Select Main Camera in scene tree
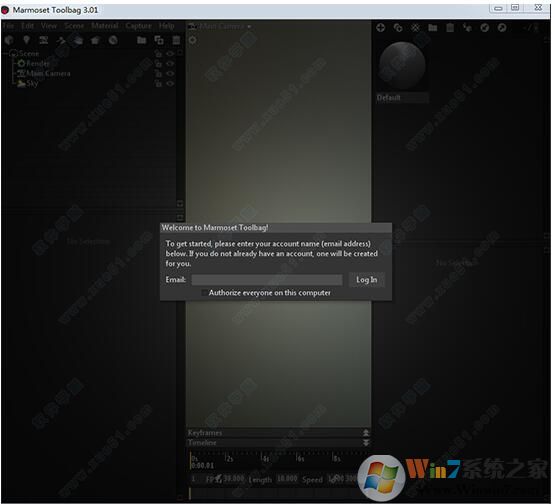This screenshot has height=504, width=555. click(x=48, y=74)
